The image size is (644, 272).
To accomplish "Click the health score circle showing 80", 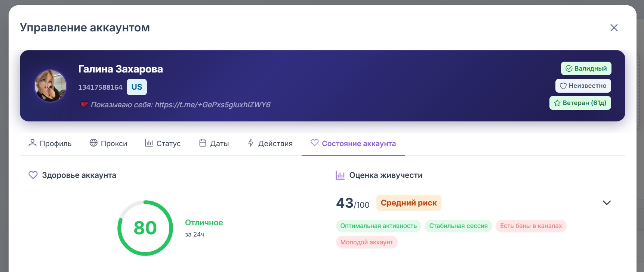I will pyautogui.click(x=145, y=228).
